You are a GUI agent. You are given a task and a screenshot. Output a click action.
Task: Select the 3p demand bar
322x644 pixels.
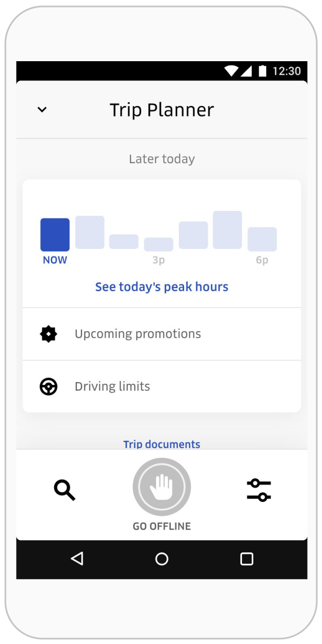pos(158,244)
